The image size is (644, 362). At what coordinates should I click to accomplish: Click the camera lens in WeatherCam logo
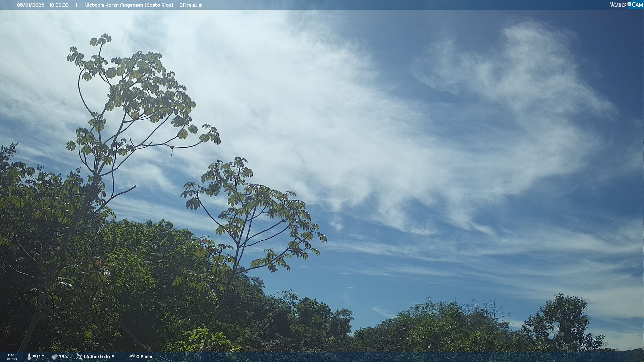[629, 4]
